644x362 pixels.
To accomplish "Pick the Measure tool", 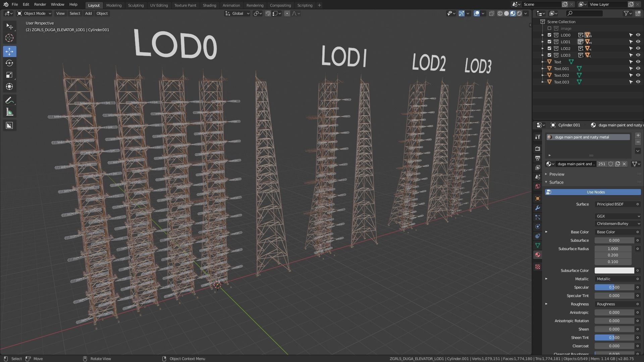I will pos(9,112).
